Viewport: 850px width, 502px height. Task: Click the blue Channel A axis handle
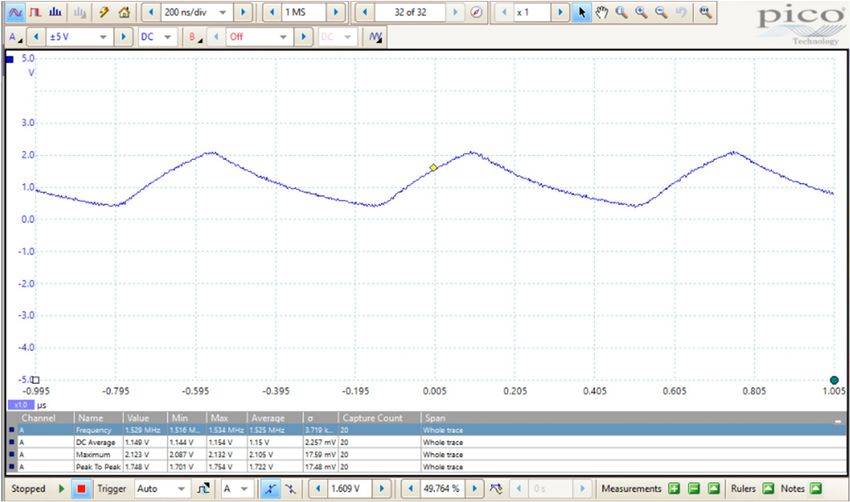coord(10,59)
